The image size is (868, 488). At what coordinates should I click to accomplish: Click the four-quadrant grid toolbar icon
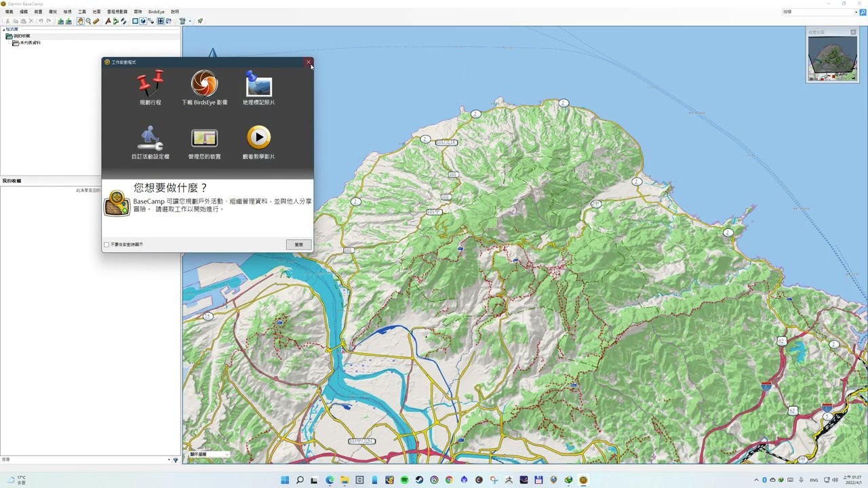(161, 21)
